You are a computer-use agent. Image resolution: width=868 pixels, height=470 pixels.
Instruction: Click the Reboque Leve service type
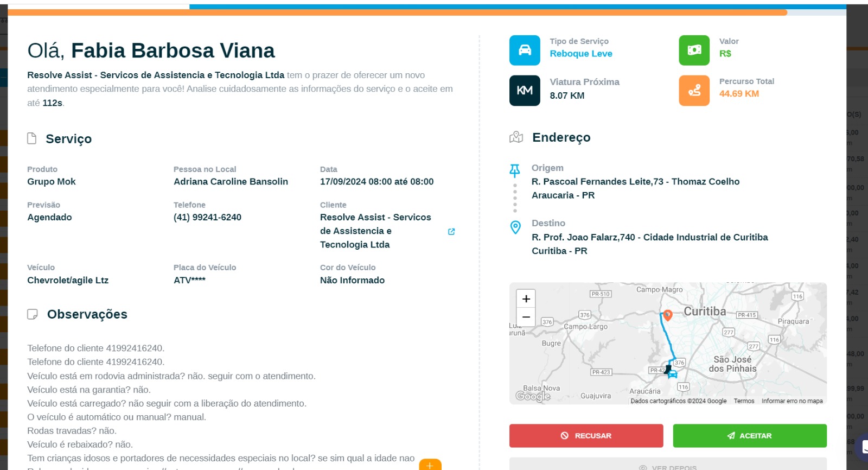581,54
